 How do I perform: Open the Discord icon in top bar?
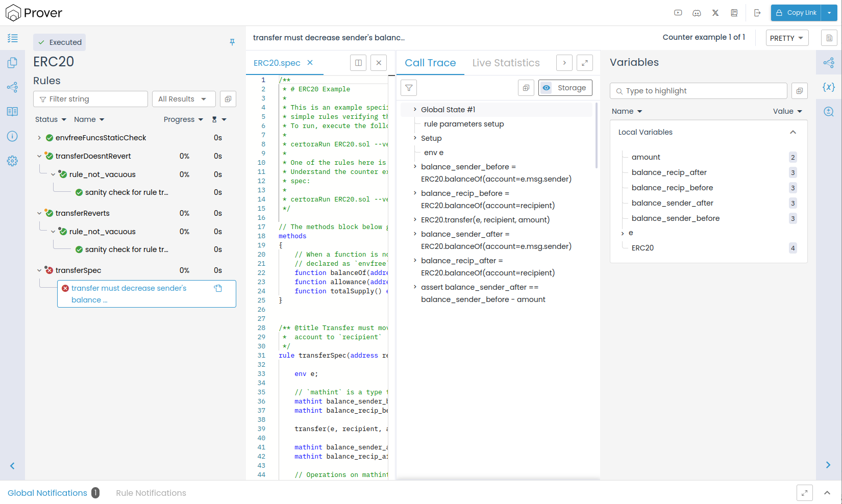tap(697, 13)
